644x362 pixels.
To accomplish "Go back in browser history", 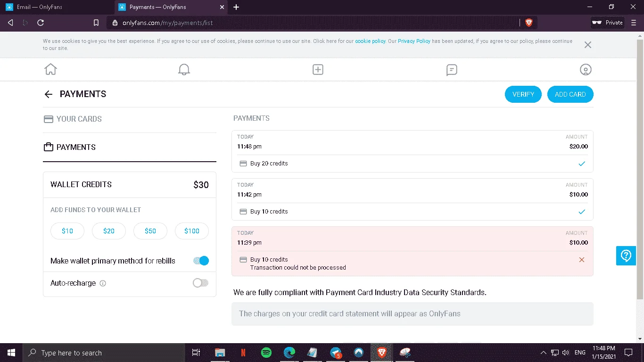I will tap(10, 23).
